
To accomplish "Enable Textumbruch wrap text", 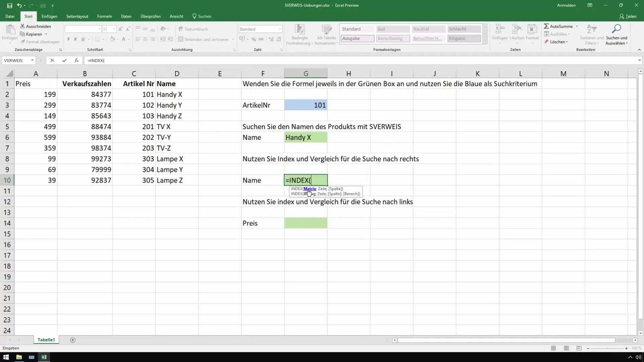I will coord(193,29).
